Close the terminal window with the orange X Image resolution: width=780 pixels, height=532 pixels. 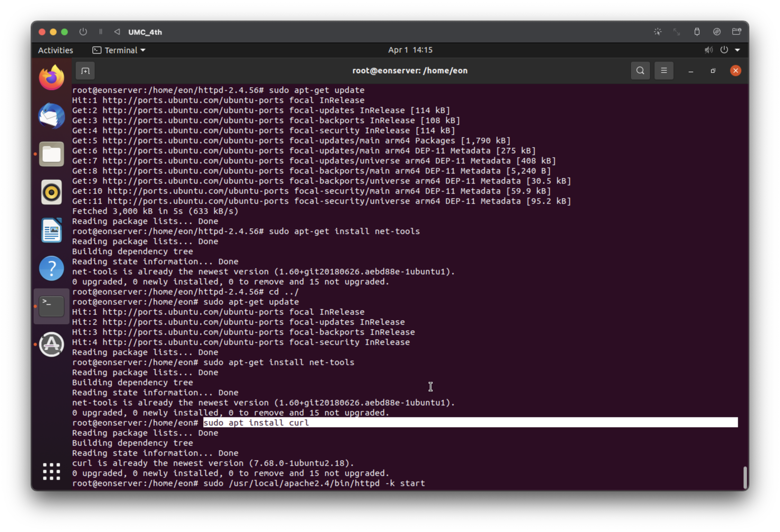(x=736, y=71)
